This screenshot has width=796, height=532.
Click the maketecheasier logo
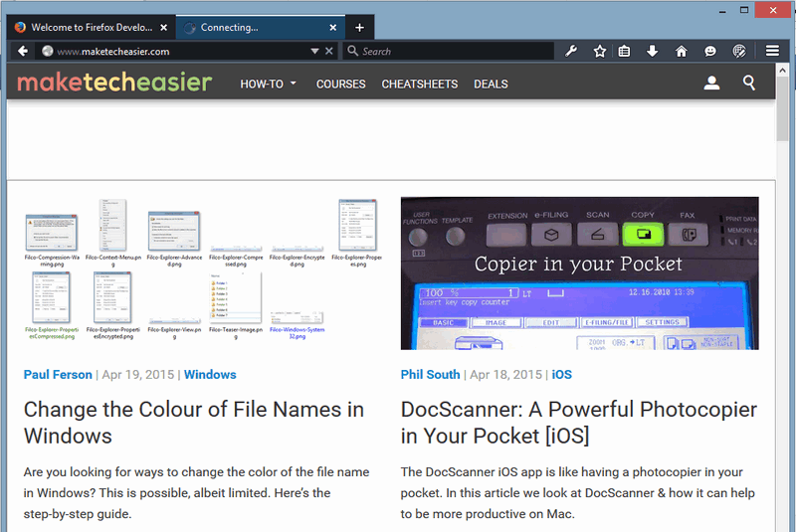114,83
